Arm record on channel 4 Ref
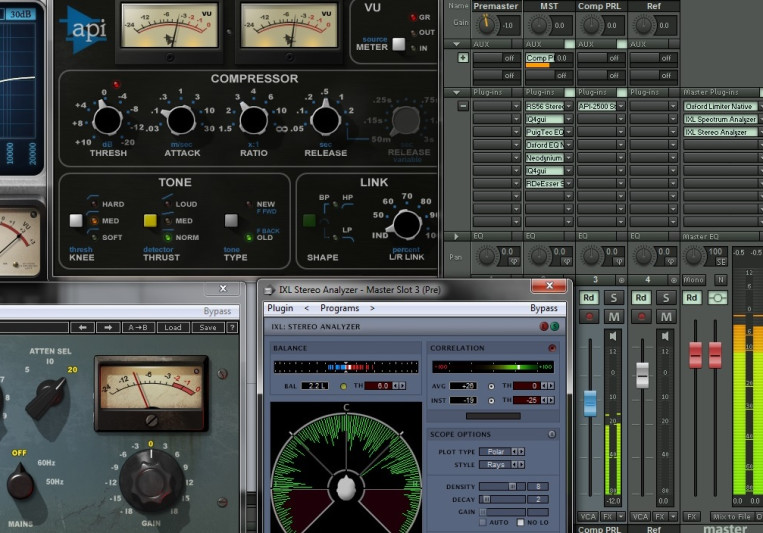 pyautogui.click(x=641, y=317)
